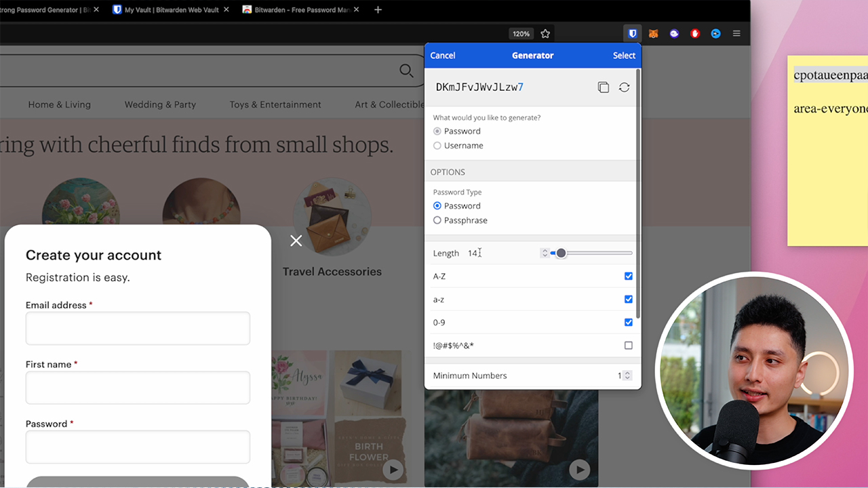Image resolution: width=868 pixels, height=488 pixels.
Task: Open the MetaMask fox extension
Action: pyautogui.click(x=653, y=33)
